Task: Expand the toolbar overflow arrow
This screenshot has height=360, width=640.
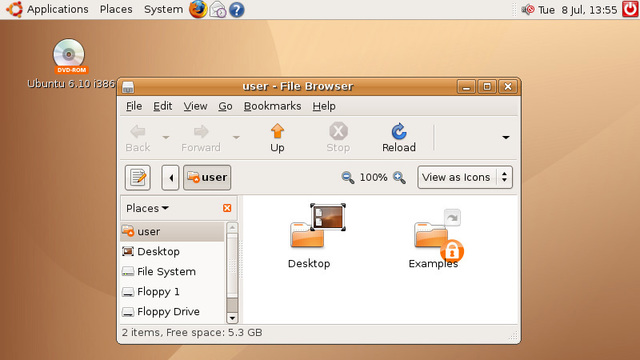Action: tap(506, 138)
